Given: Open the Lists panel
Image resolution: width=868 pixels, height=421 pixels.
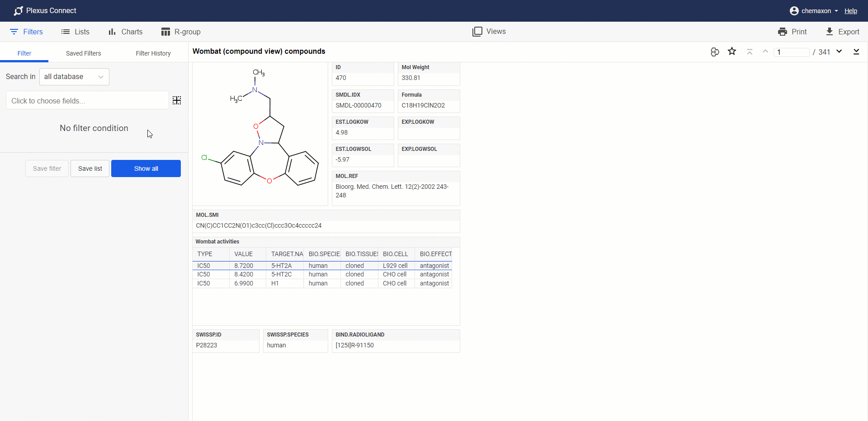Looking at the screenshot, I should click(x=75, y=32).
